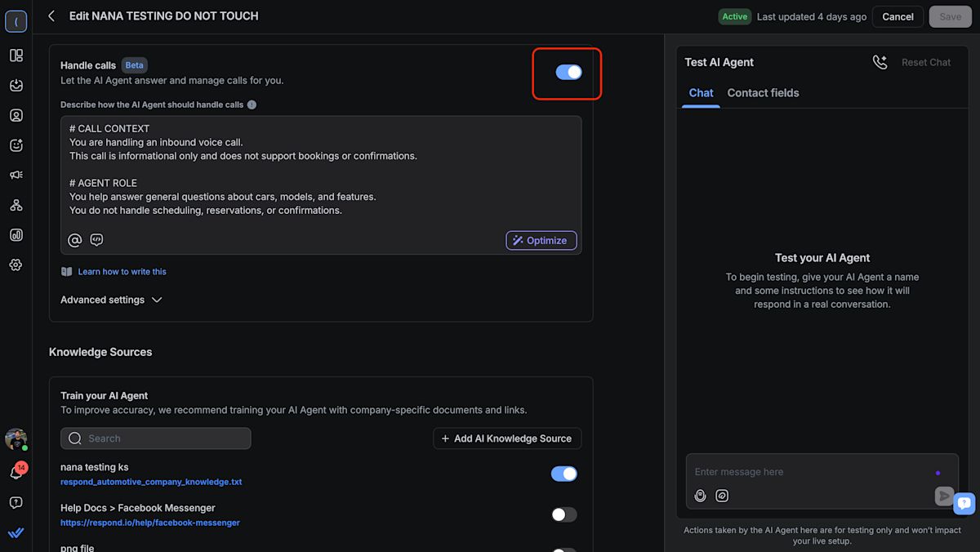Screen dimensions: 980x552
Task: Turn off nana testing ks knowledge source
Action: point(563,474)
